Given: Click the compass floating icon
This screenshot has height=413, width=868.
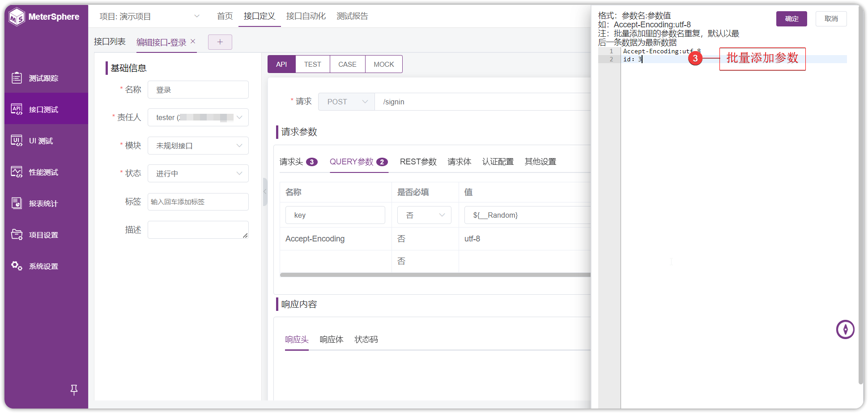Looking at the screenshot, I should [845, 330].
